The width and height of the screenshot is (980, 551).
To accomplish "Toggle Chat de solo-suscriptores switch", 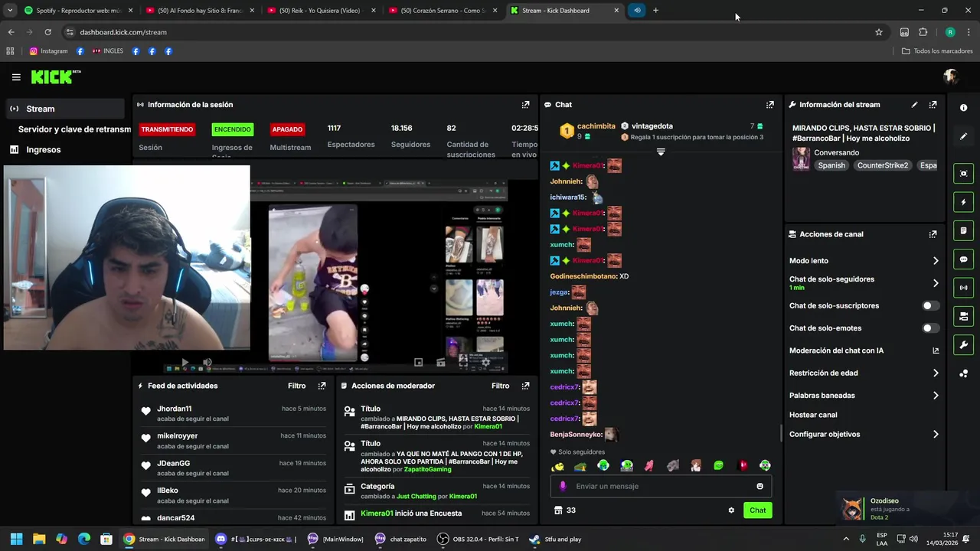I will pyautogui.click(x=930, y=305).
